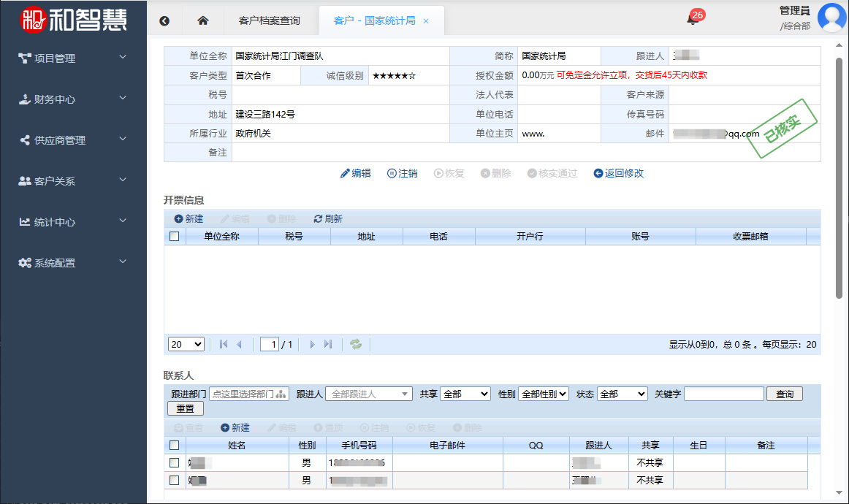Viewport: 849px width, 504px height.
Task: Tick the second contact row checkbox
Action: 175,480
